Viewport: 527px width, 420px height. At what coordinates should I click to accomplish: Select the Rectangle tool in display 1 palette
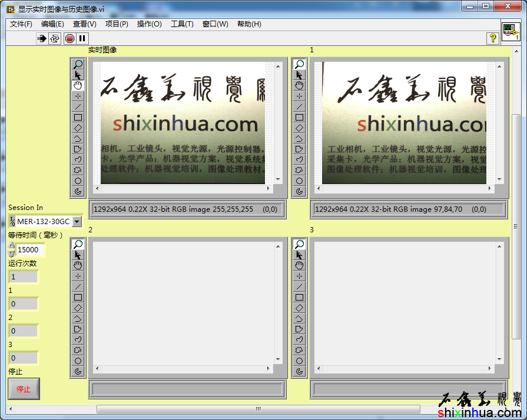[300, 117]
